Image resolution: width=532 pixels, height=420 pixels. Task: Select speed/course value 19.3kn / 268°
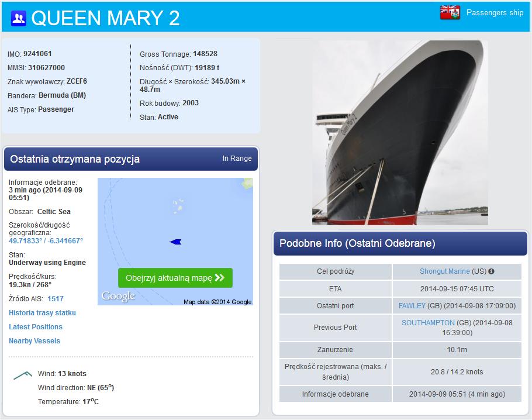point(30,284)
